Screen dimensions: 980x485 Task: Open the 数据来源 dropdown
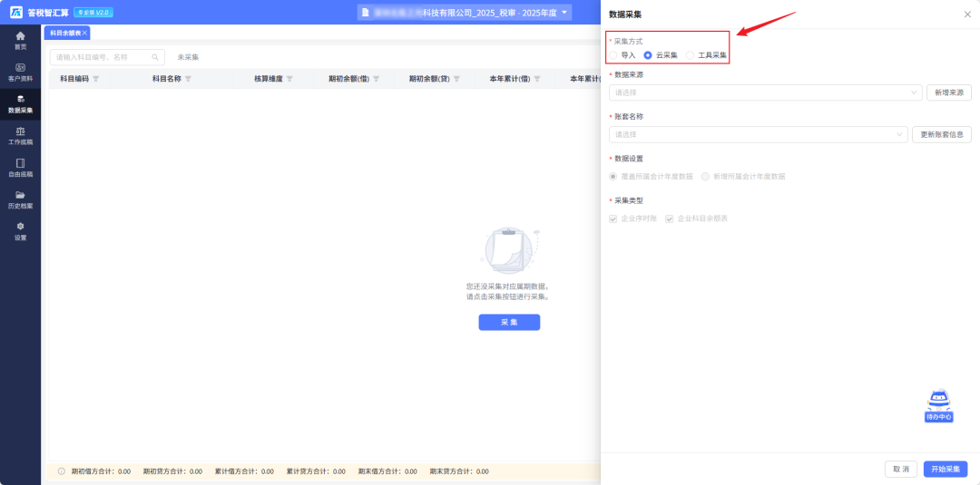pos(766,92)
